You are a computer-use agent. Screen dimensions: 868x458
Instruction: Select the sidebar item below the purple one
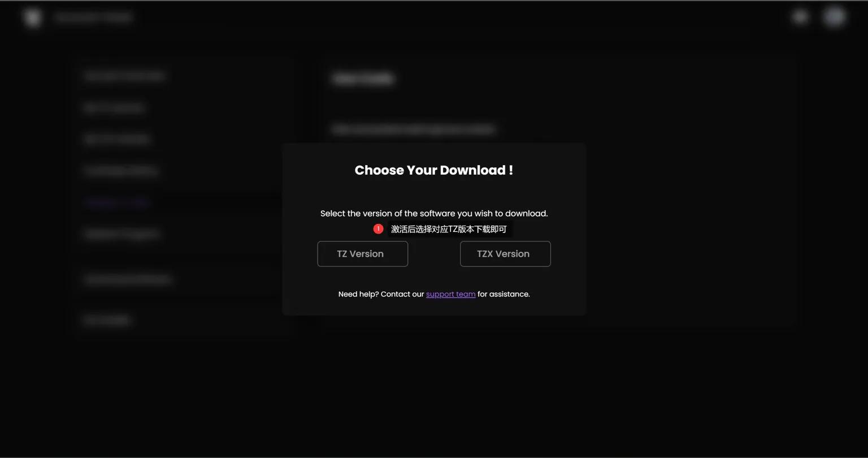pyautogui.click(x=121, y=234)
